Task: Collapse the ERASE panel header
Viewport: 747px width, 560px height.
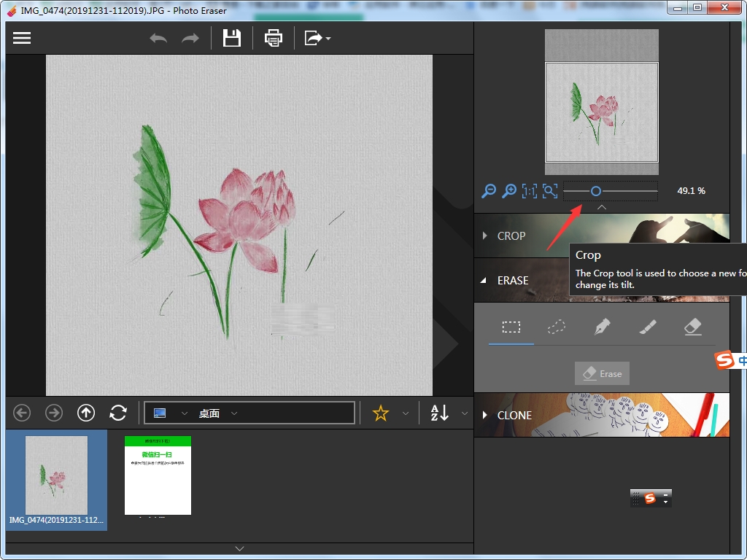Action: click(512, 280)
